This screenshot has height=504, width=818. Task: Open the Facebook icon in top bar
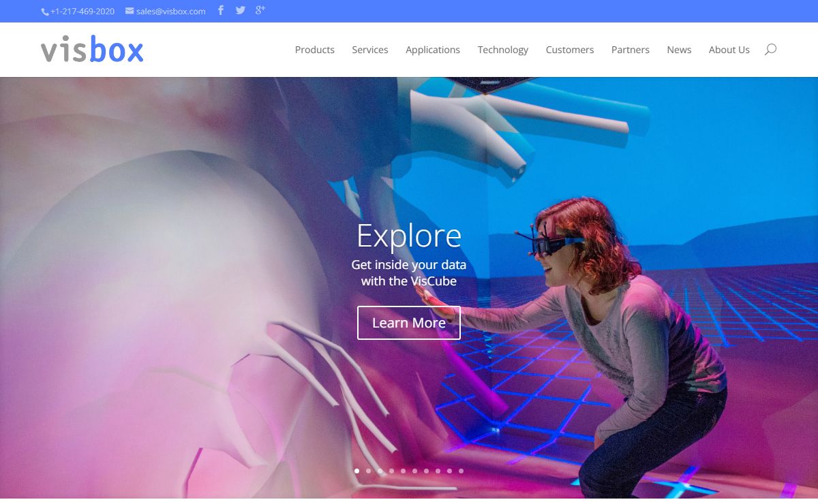tap(221, 10)
